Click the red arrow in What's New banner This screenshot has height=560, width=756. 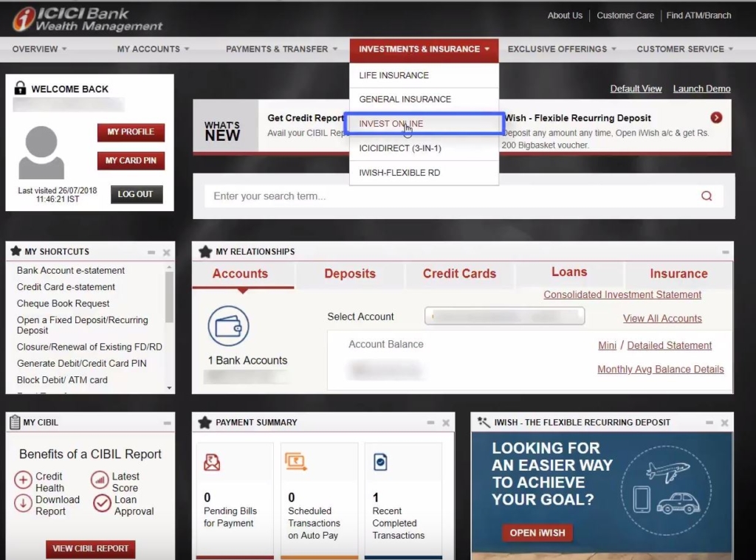pos(716,117)
